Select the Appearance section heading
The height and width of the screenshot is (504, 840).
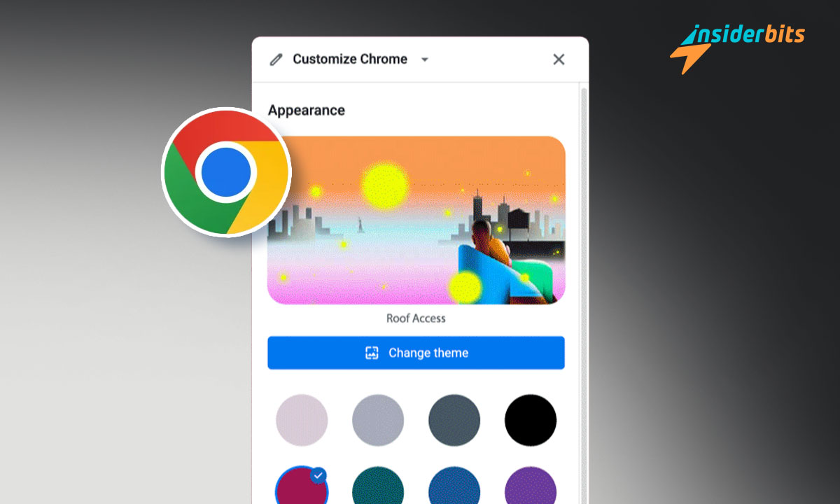tap(307, 111)
